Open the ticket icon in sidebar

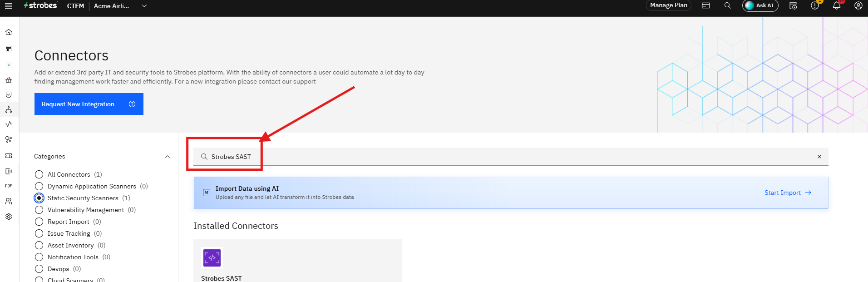click(9, 156)
